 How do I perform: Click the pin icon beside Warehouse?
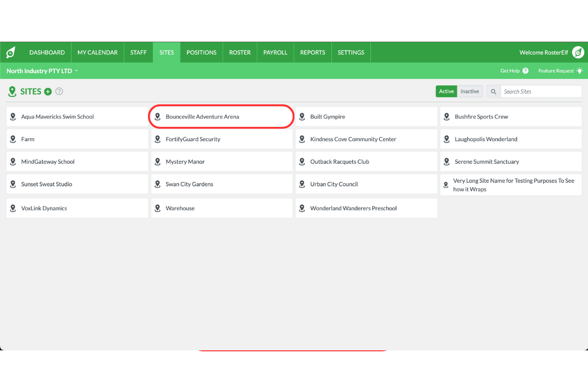click(157, 208)
